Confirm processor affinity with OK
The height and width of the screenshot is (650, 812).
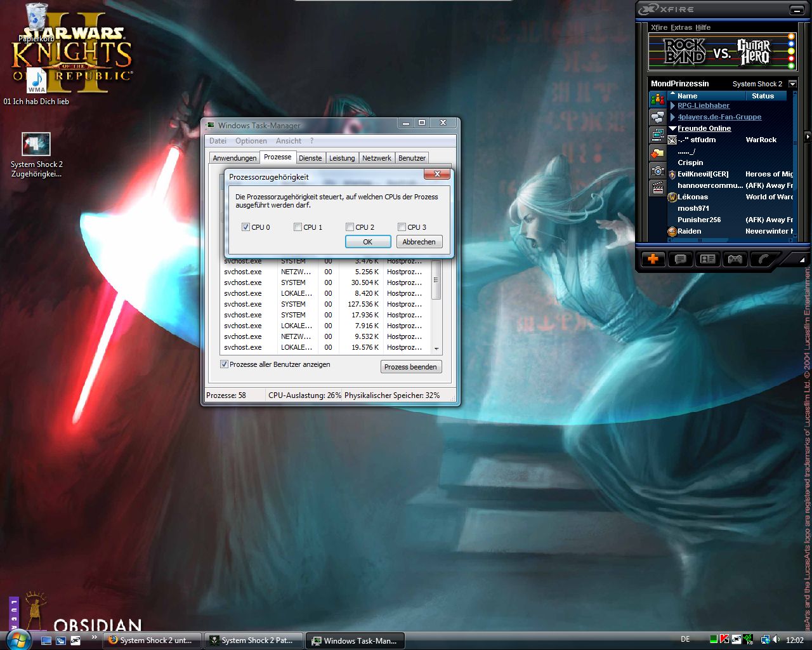click(368, 242)
